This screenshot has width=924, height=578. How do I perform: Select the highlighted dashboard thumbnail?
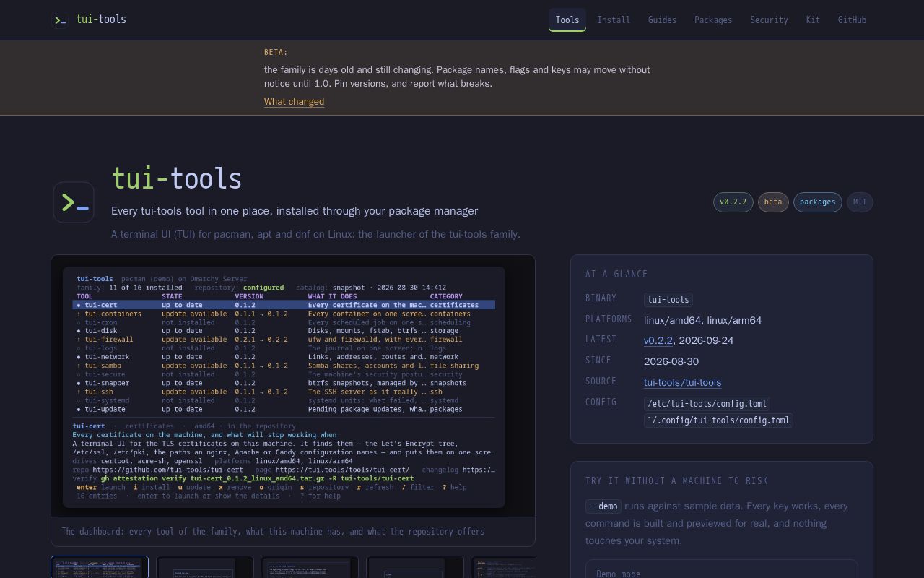100,566
